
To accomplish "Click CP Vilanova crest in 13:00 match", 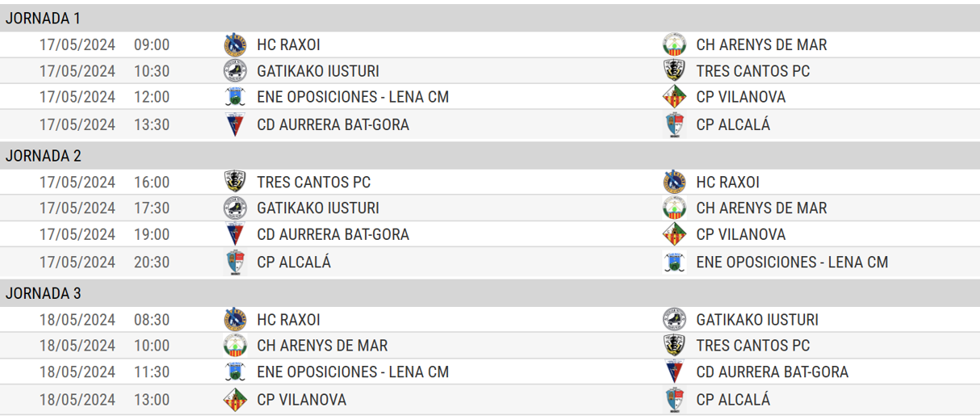I will point(235,399).
